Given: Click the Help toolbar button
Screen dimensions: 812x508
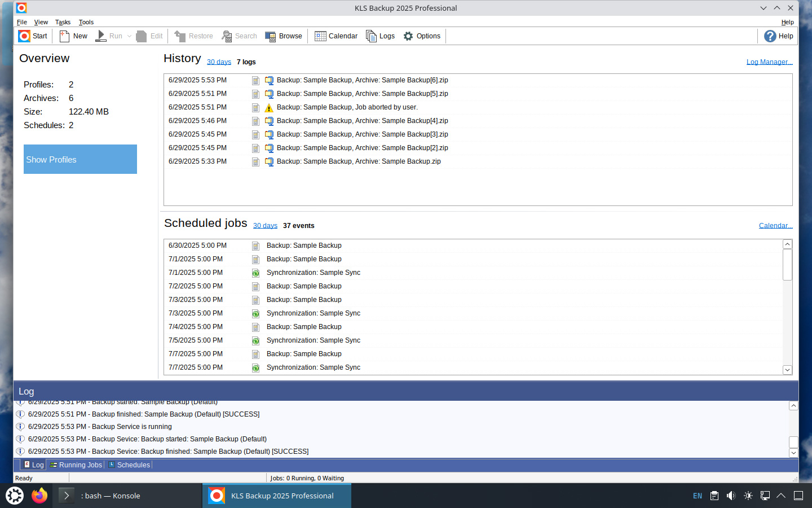Looking at the screenshot, I should click(779, 36).
